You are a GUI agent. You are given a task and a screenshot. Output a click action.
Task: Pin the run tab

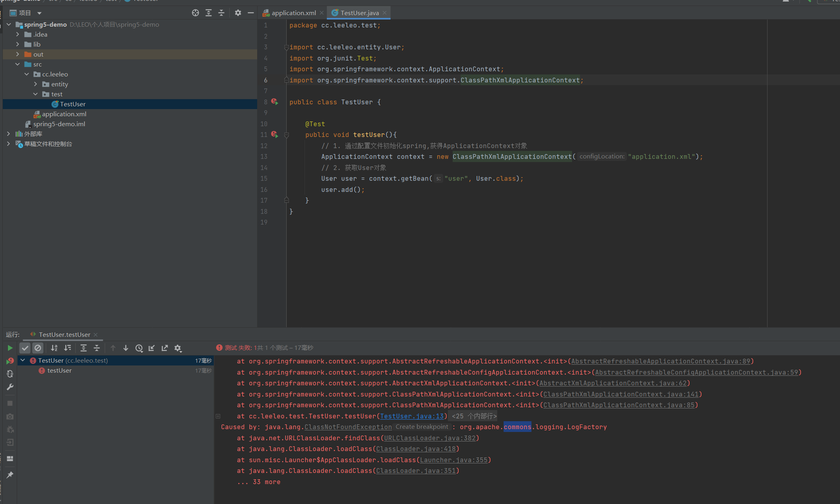[10, 475]
